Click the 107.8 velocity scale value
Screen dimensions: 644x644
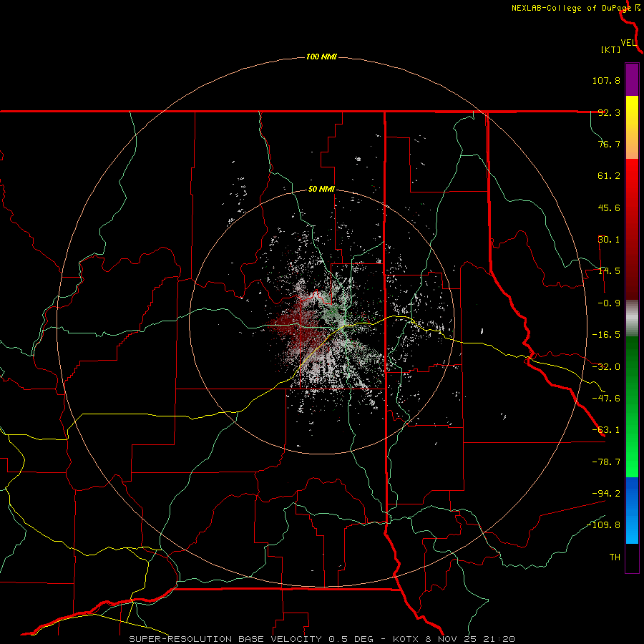606,80
